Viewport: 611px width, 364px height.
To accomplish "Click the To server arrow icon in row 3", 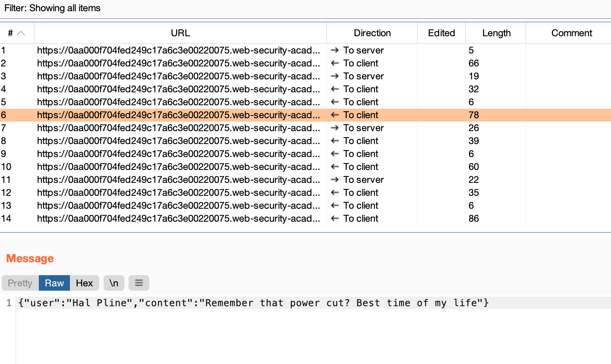I will [334, 76].
